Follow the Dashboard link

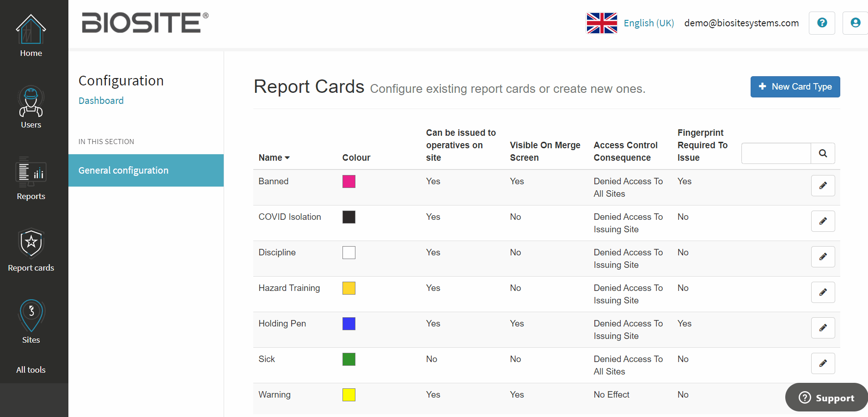coord(101,101)
